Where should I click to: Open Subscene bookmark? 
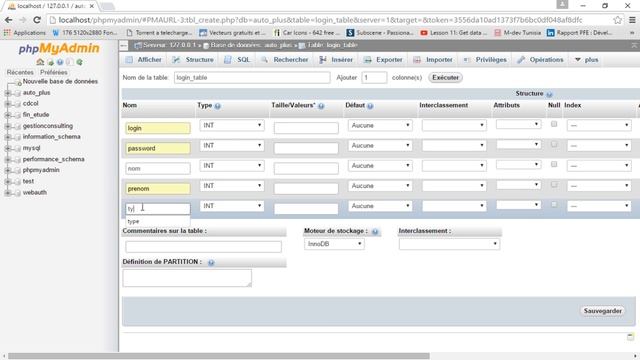pyautogui.click(x=380, y=33)
